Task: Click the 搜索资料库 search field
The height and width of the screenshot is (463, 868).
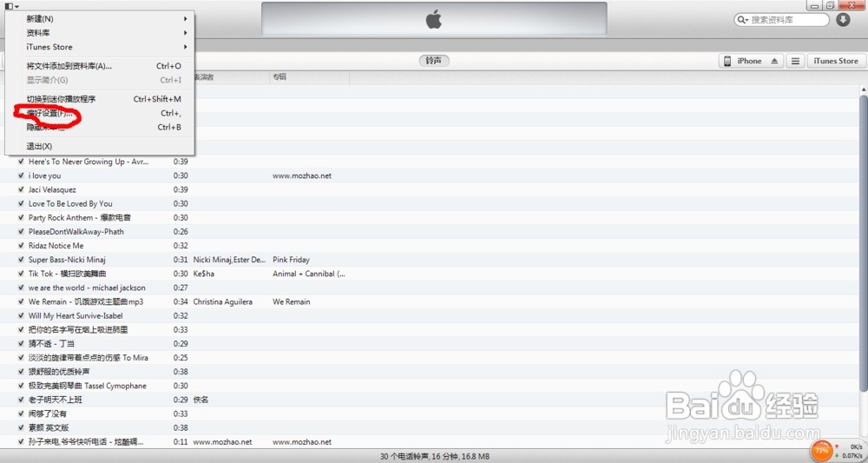Action: (x=781, y=20)
